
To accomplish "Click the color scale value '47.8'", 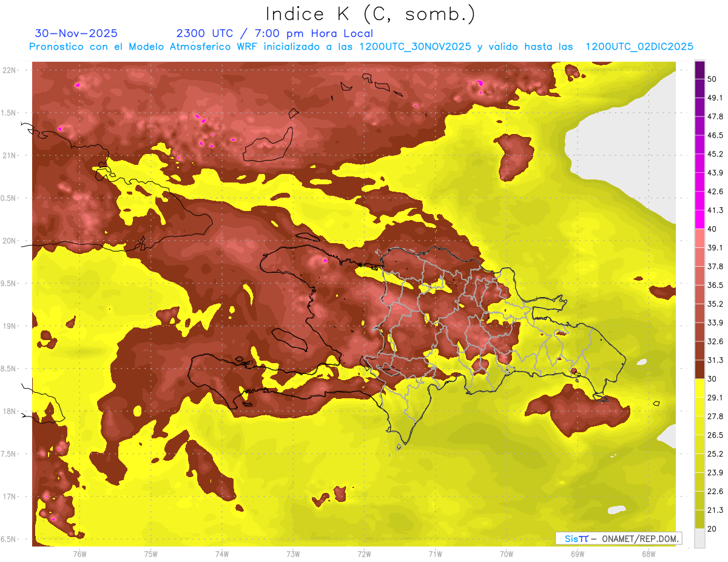I will click(x=715, y=116).
